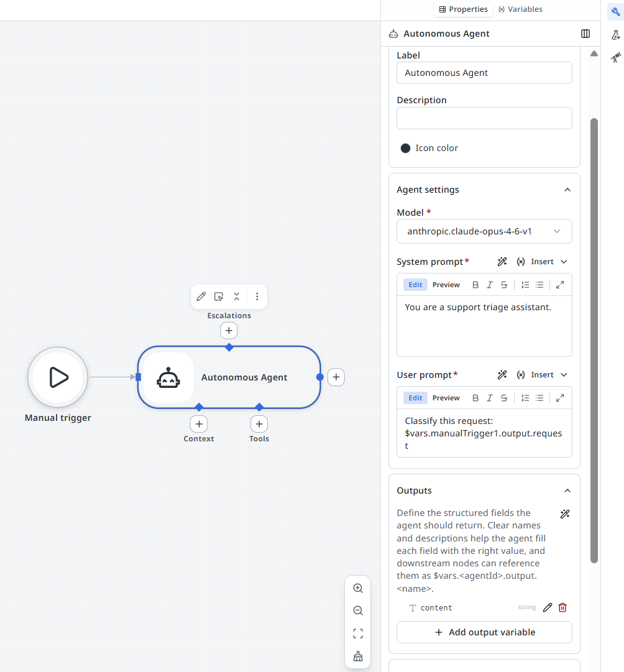Open the wrench properties sidebar icon
The width and height of the screenshot is (624, 672).
616,12
